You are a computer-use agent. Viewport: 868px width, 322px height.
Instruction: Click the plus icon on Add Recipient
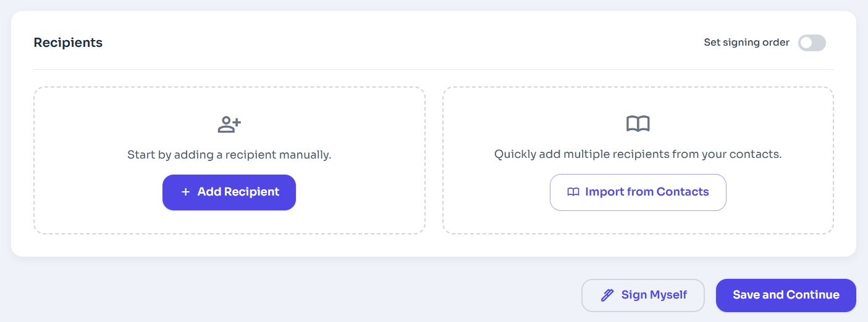click(185, 192)
